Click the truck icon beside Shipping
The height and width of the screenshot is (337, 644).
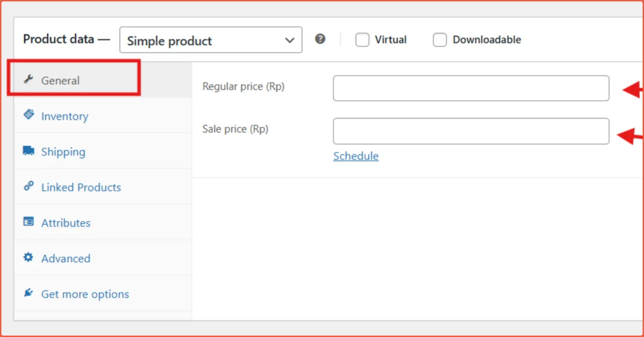tap(29, 151)
